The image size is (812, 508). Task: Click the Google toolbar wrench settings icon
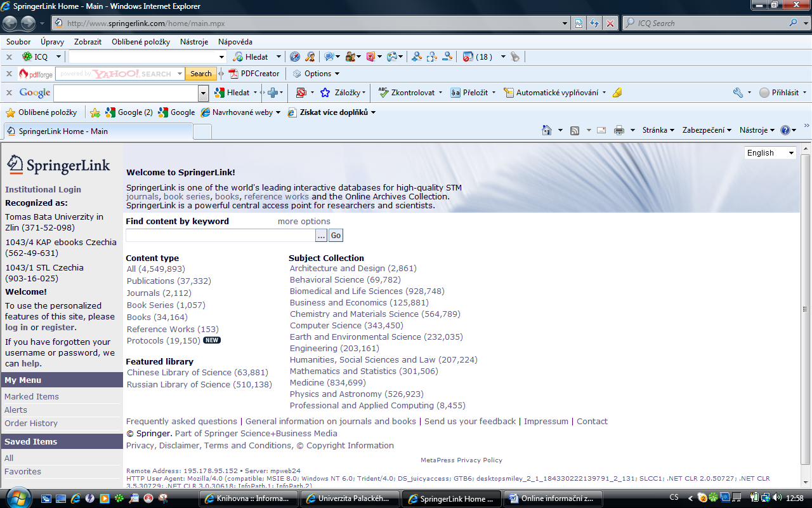[x=738, y=93]
